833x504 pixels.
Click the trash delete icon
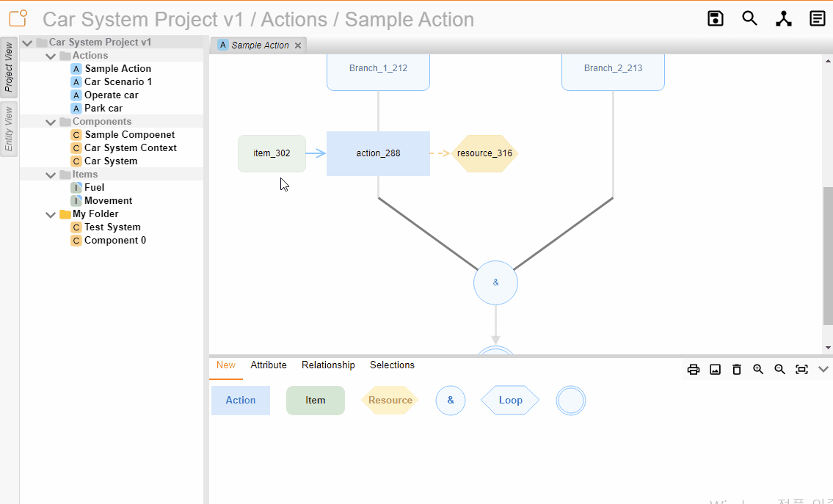(x=737, y=369)
